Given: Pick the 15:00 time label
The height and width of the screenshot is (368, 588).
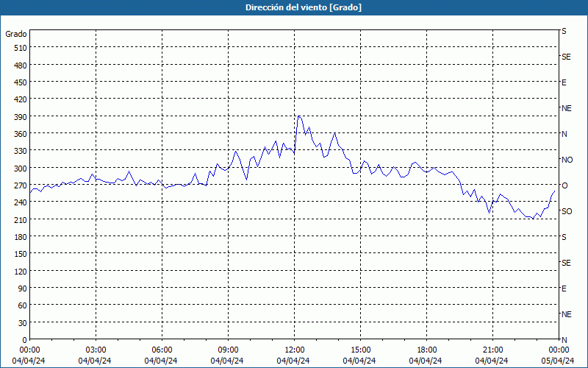Looking at the screenshot, I should click(x=360, y=350).
